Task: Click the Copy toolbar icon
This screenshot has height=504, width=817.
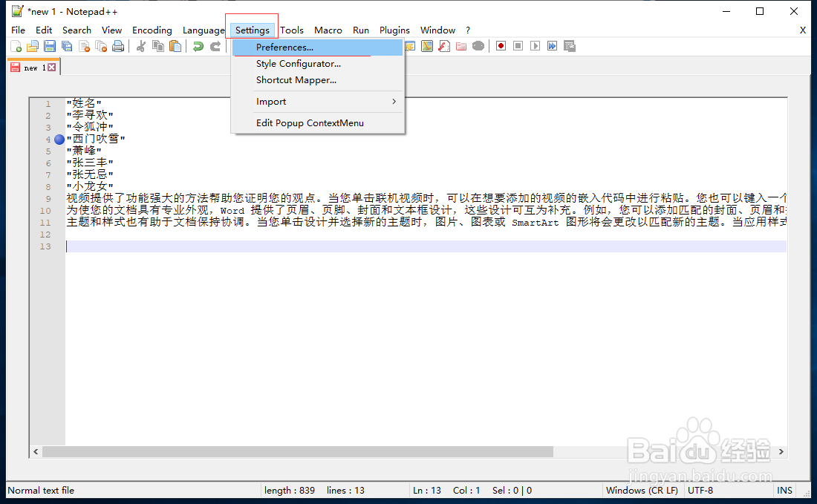Action: point(158,46)
